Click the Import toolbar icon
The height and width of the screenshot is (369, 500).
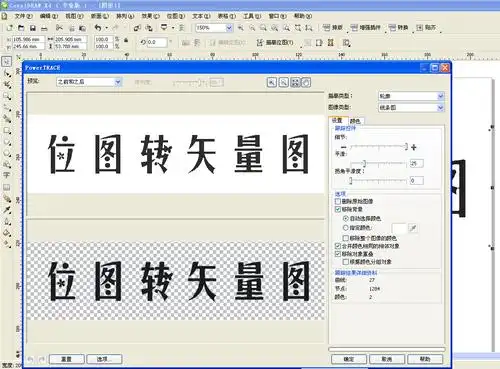[x=137, y=28]
